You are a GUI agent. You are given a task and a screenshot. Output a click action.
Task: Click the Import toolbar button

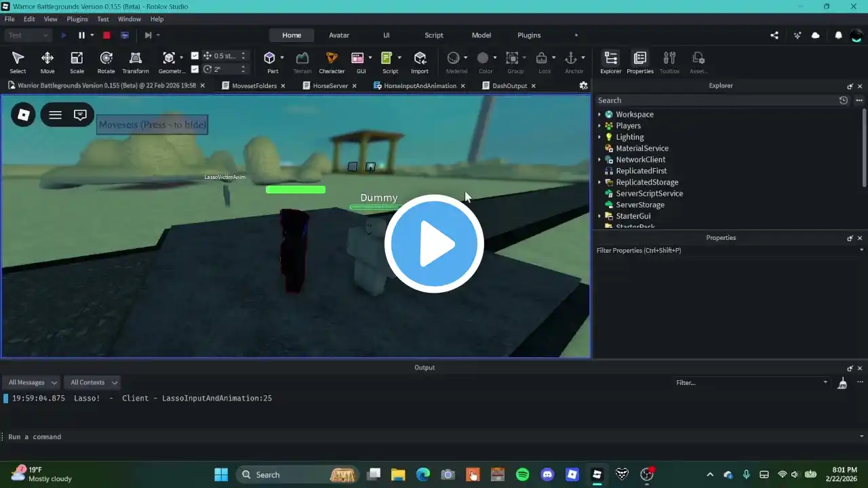click(420, 62)
